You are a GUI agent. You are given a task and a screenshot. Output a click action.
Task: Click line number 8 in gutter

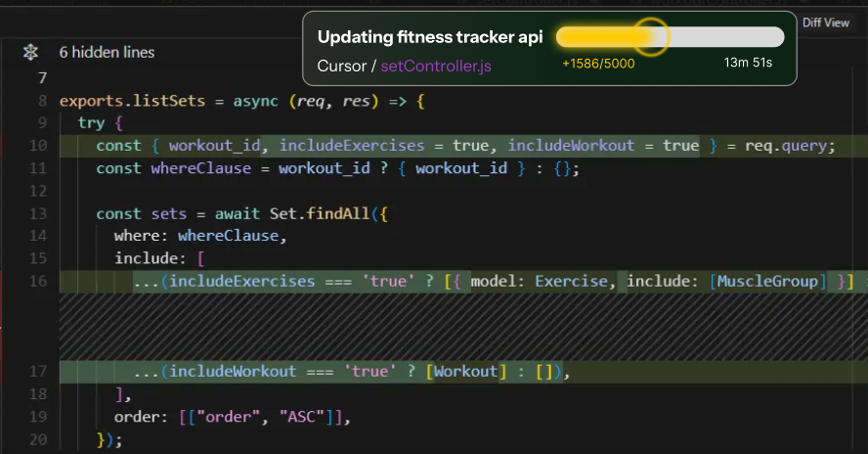pyautogui.click(x=43, y=101)
